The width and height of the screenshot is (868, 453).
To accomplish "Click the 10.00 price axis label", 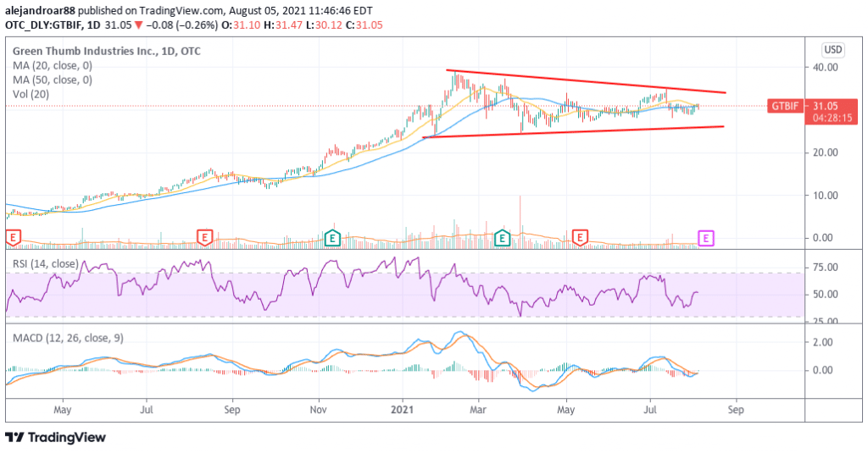I will click(825, 196).
